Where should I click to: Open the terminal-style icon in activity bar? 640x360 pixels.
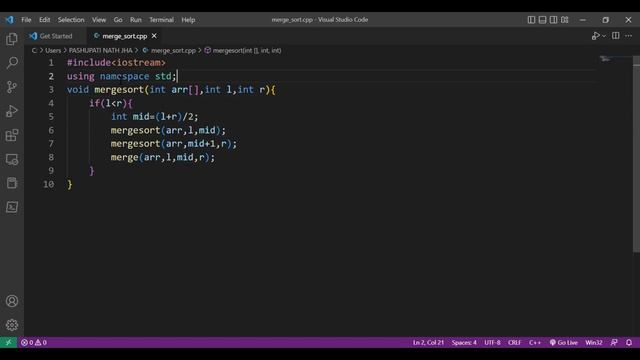[x=12, y=207]
